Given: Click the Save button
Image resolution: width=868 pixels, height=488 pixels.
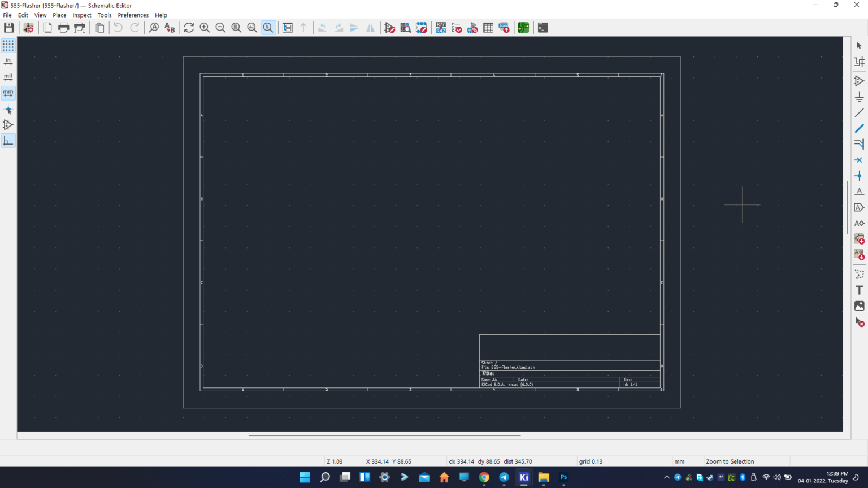Looking at the screenshot, I should (x=8, y=27).
